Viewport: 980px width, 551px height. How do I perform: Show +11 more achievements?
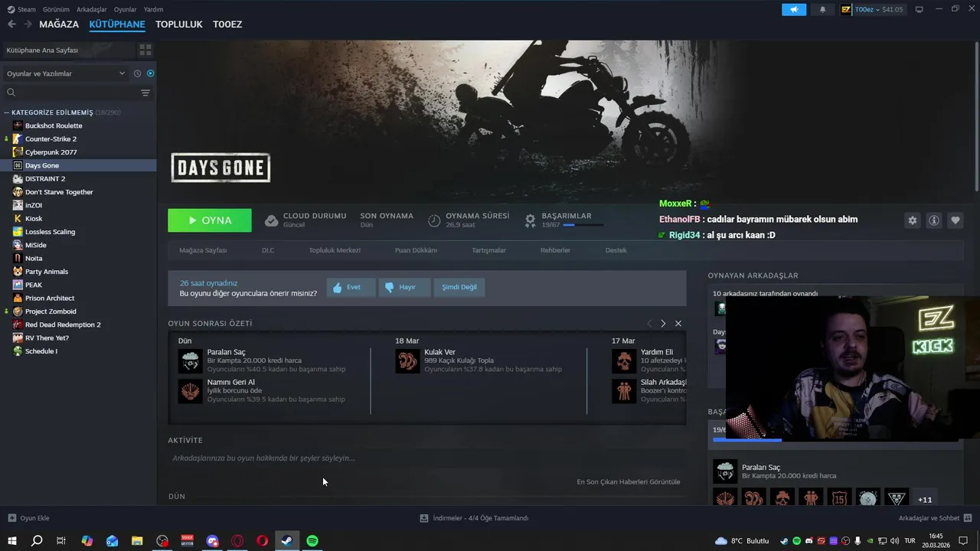925,500
